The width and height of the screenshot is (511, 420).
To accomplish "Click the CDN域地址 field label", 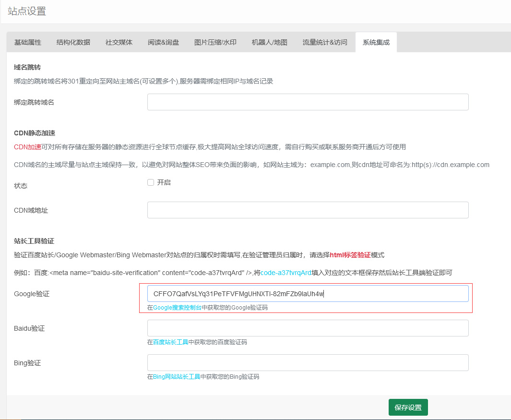I will tap(31, 210).
